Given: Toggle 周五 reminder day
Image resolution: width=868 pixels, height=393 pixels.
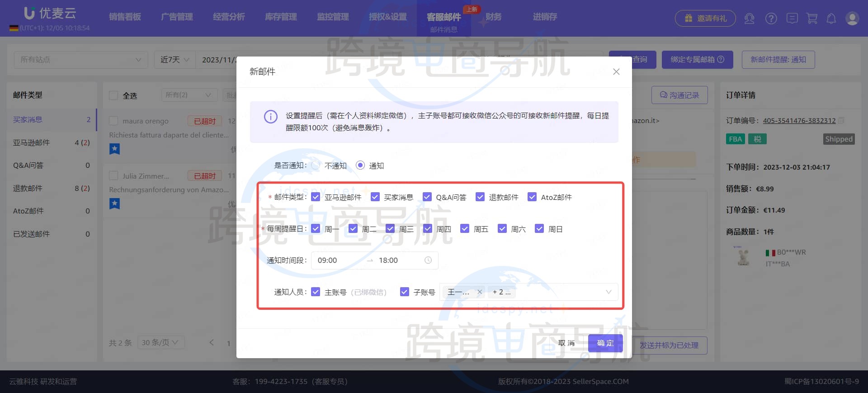Looking at the screenshot, I should click(x=465, y=228).
